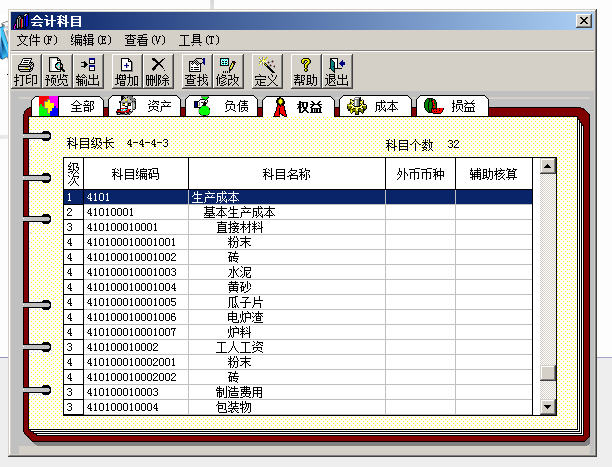
Task: Select the 炉料 row
Action: pos(298,332)
